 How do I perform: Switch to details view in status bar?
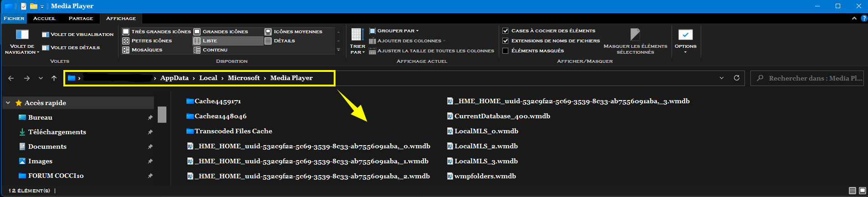[852, 191]
